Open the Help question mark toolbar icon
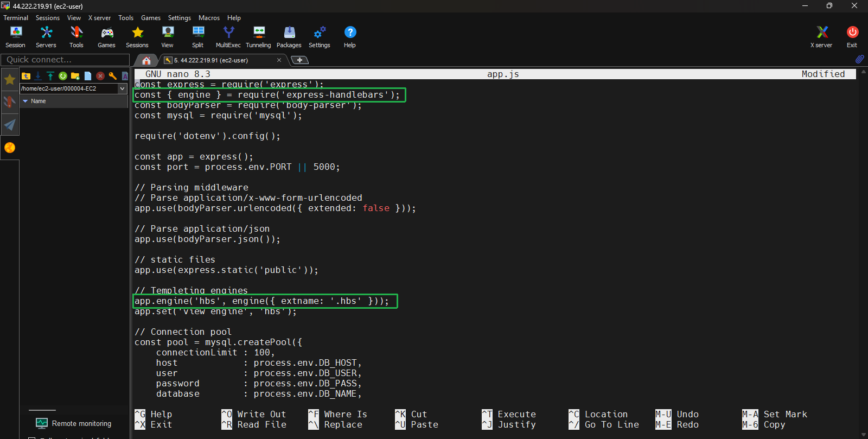The height and width of the screenshot is (439, 868). tap(350, 37)
